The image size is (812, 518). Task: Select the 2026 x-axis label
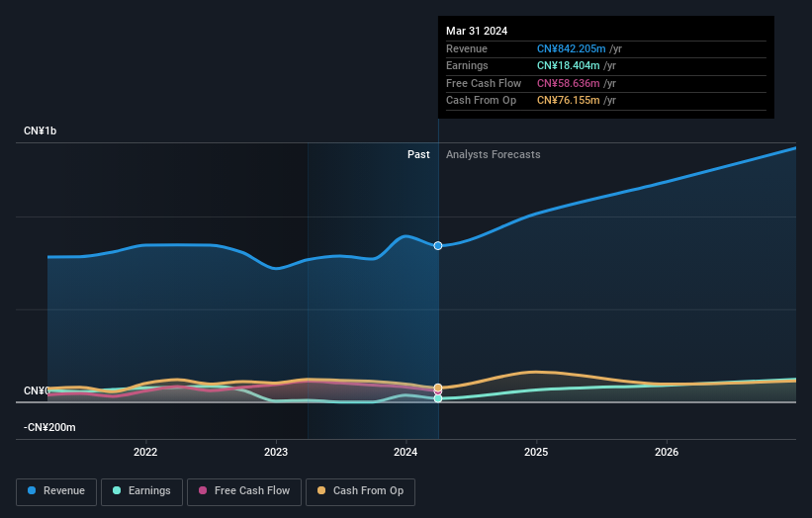(x=667, y=452)
